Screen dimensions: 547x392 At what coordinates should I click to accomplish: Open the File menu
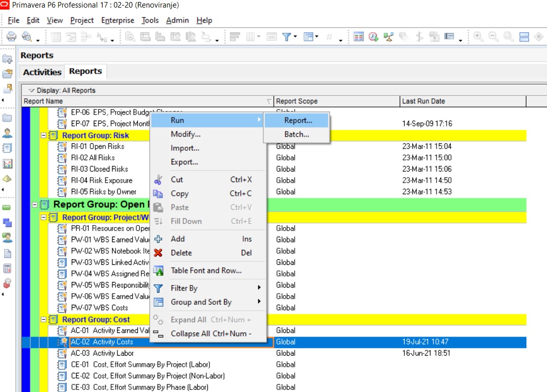[x=14, y=20]
